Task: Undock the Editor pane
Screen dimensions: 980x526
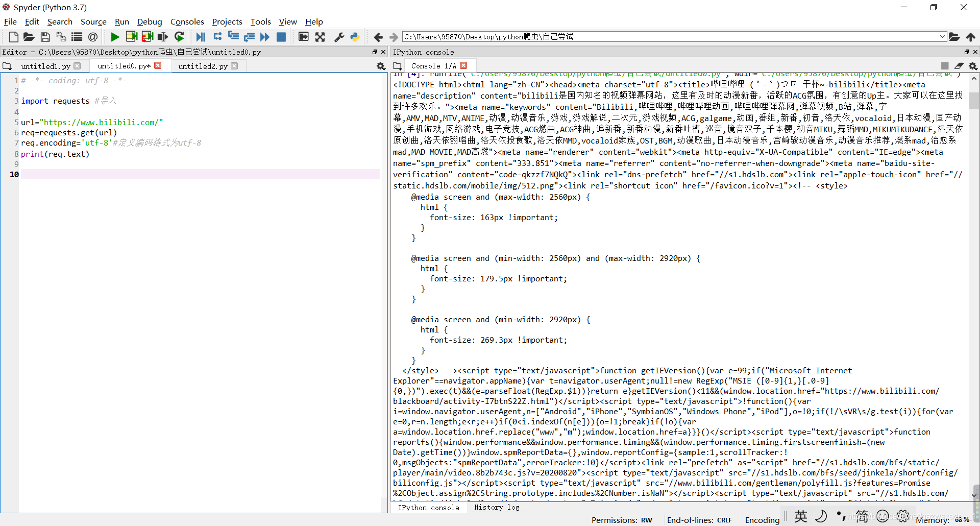Action: coord(375,52)
